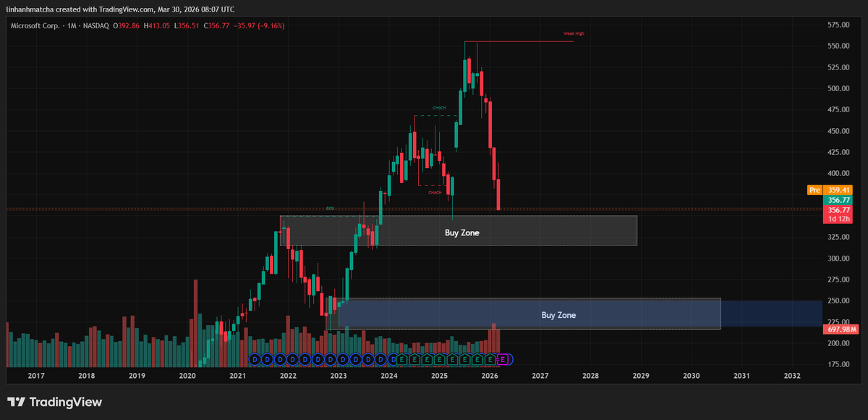Viewport: 868px width, 420px height.
Task: Click the 359.41 pre-market price tag
Action: 839,190
